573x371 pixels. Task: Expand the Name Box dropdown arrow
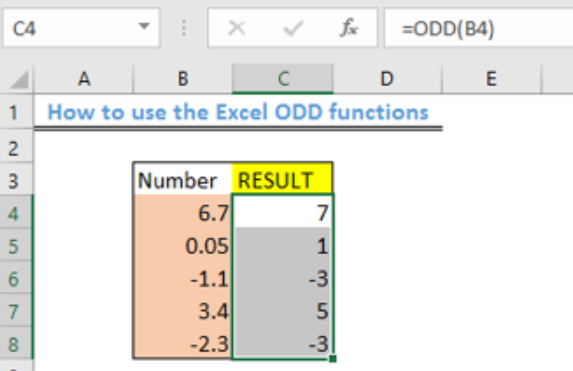coord(144,26)
